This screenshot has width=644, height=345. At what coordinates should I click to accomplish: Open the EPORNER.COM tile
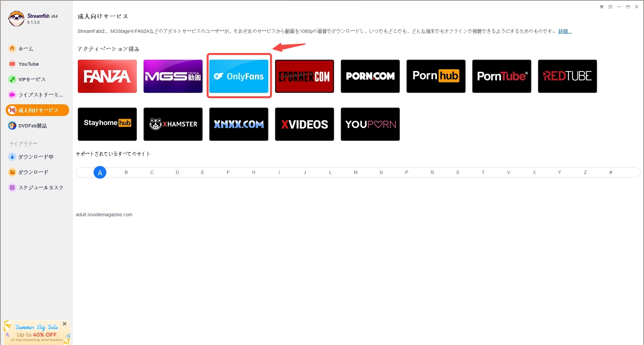(305, 76)
